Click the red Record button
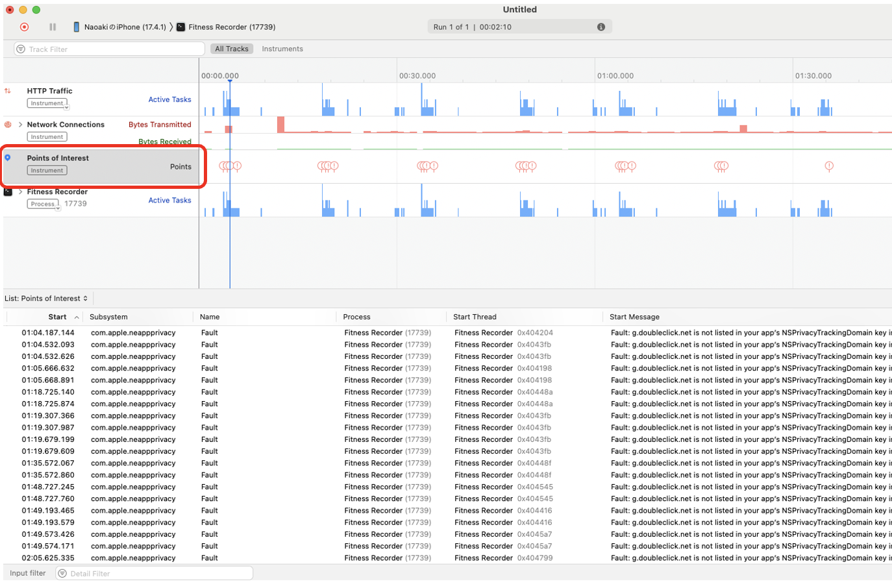The image size is (892, 588). [25, 27]
